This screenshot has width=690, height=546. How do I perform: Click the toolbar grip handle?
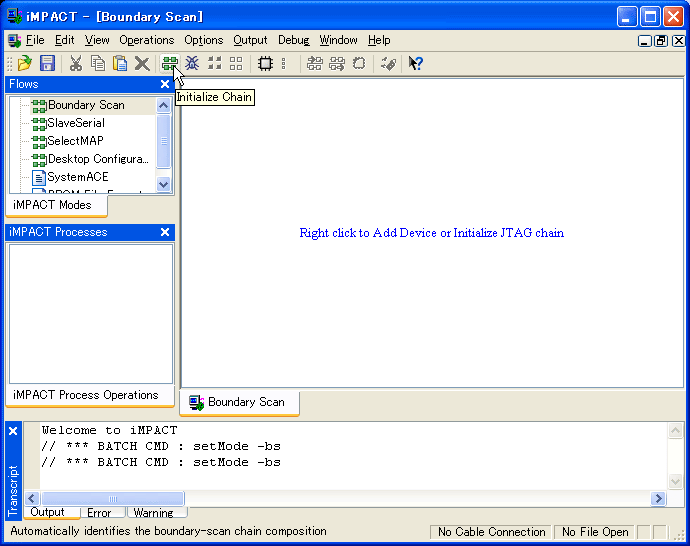click(10, 63)
